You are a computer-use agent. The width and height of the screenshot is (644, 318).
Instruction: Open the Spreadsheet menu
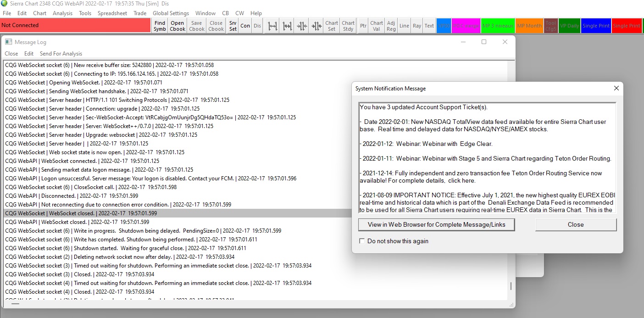(112, 13)
